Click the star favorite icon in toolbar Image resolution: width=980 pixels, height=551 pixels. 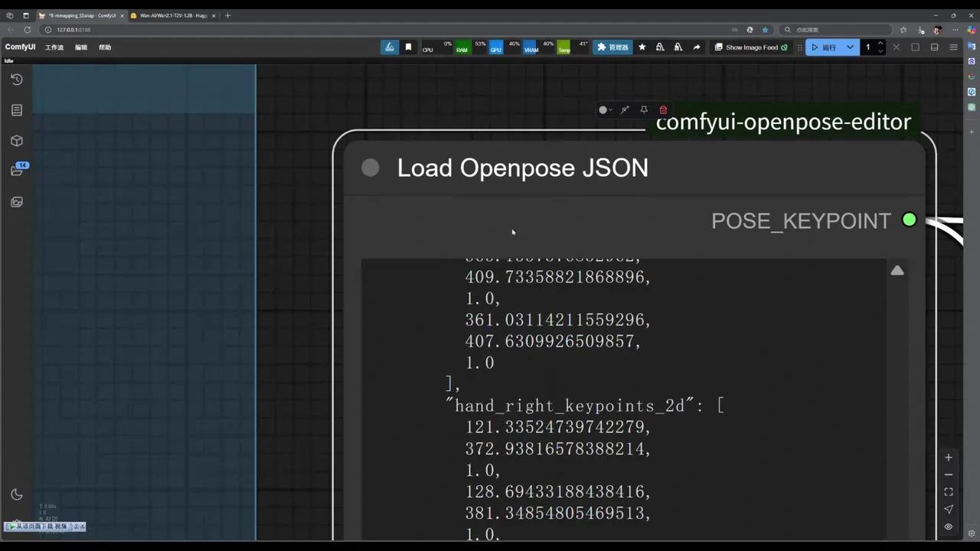click(x=642, y=47)
